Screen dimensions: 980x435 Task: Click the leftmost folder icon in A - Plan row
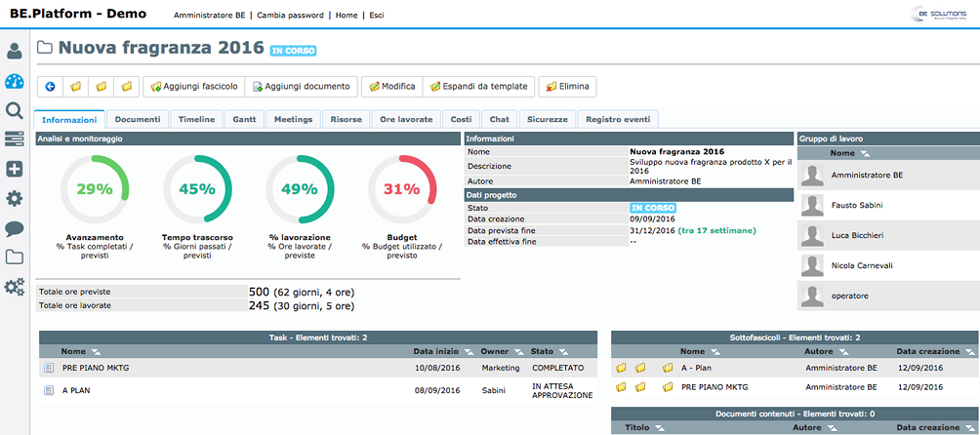[621, 369]
